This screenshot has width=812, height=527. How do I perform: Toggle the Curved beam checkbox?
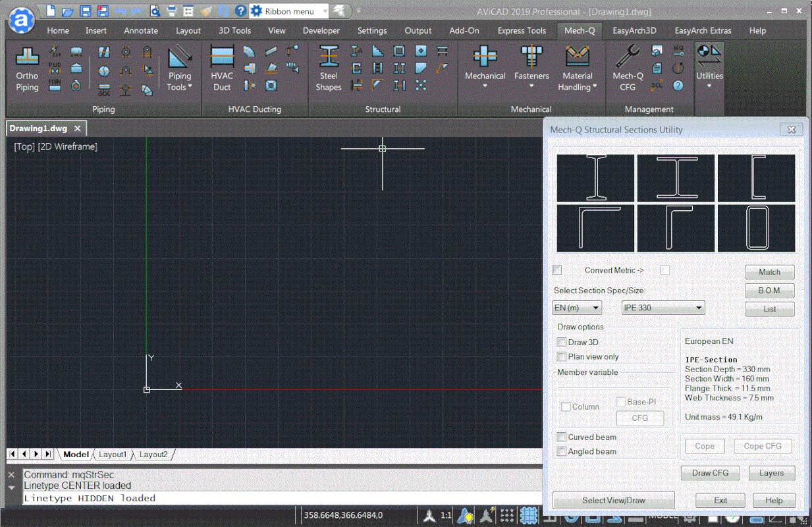tap(561, 437)
